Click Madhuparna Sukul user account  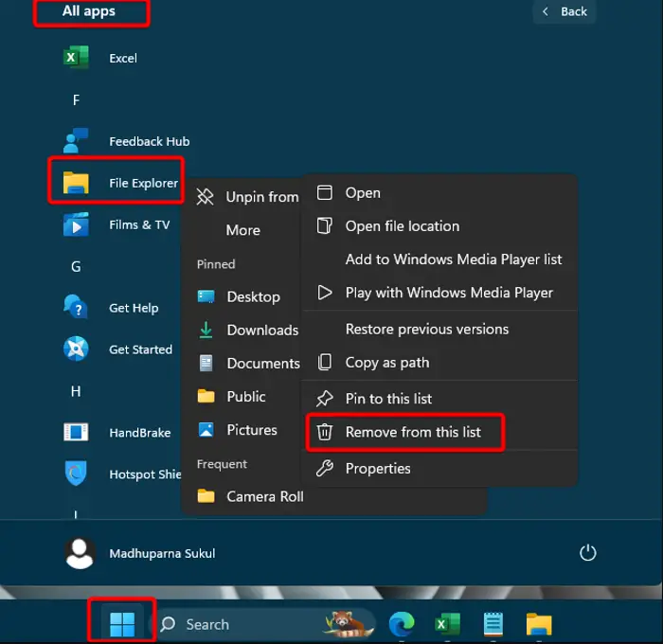pyautogui.click(x=139, y=553)
